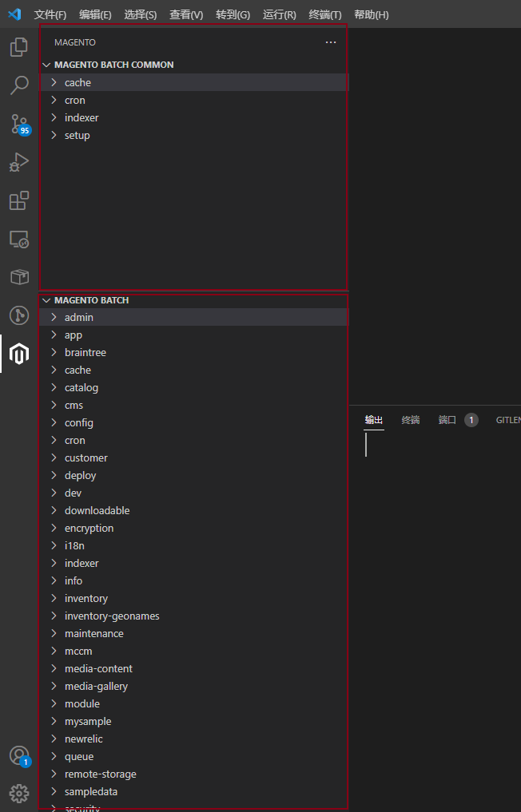The image size is (521, 812).
Task: Select cron under MAGENTO BATCH
Action: tap(194, 440)
